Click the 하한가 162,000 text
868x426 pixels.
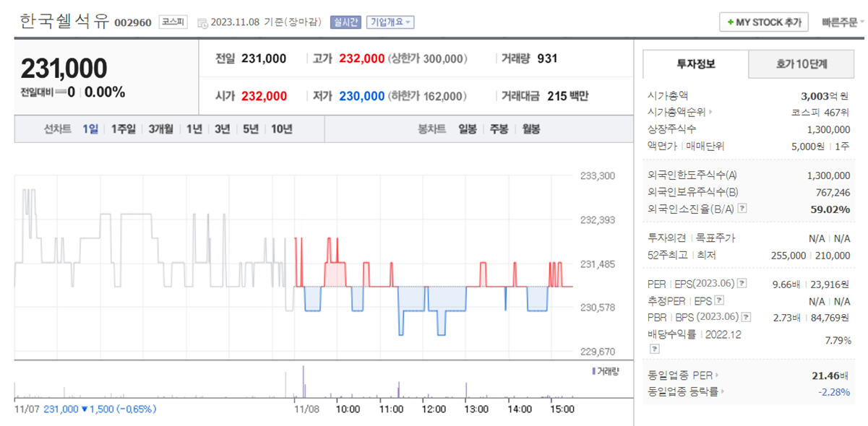coord(428,96)
